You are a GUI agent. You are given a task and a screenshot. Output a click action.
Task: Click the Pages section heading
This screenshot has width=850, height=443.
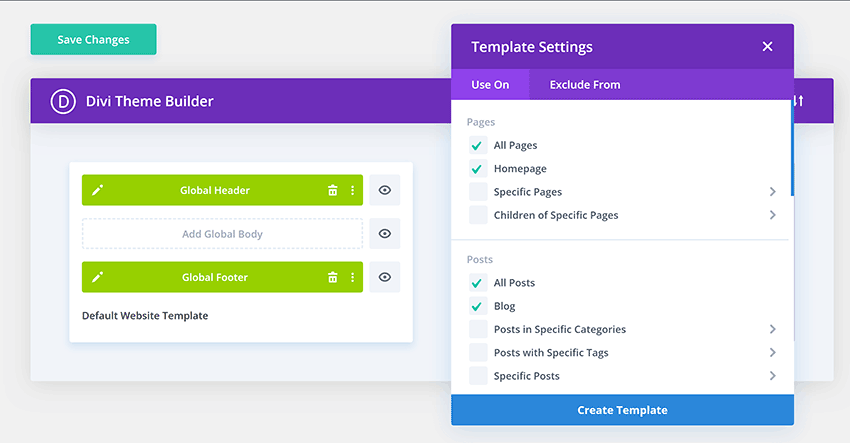[x=481, y=122]
